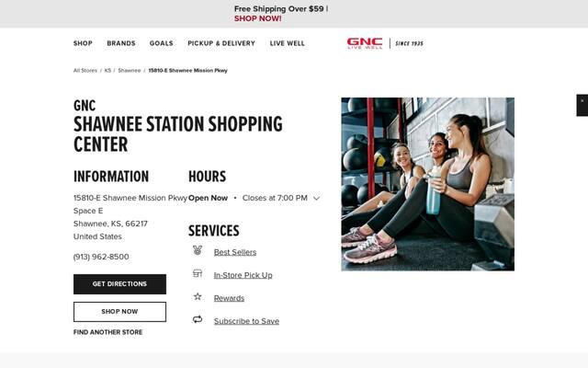Click the GNC Live Well logo
This screenshot has height=368, width=588.
point(365,43)
